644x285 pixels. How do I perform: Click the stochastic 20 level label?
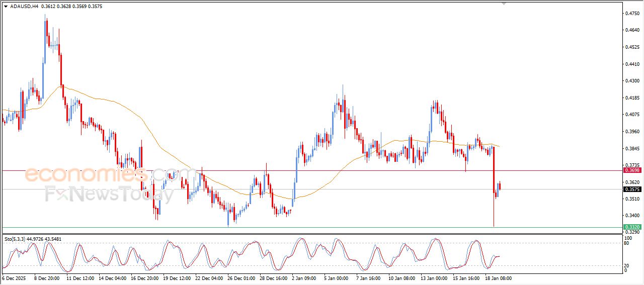point(626,265)
